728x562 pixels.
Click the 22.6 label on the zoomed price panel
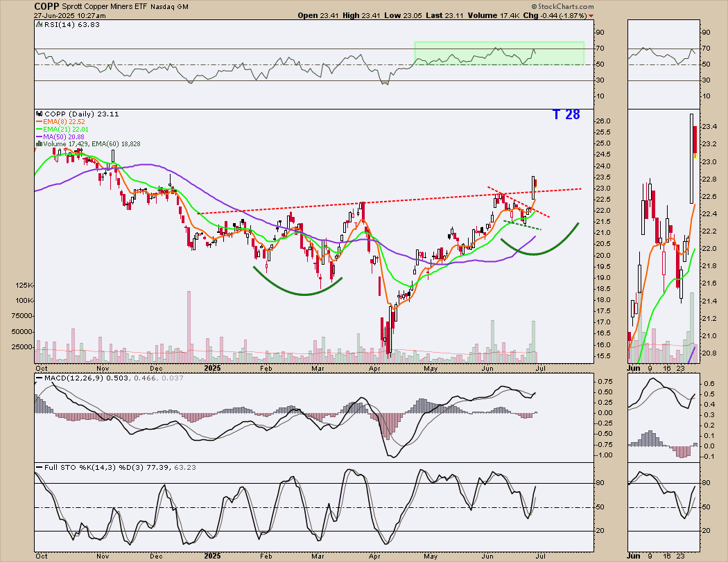point(709,196)
